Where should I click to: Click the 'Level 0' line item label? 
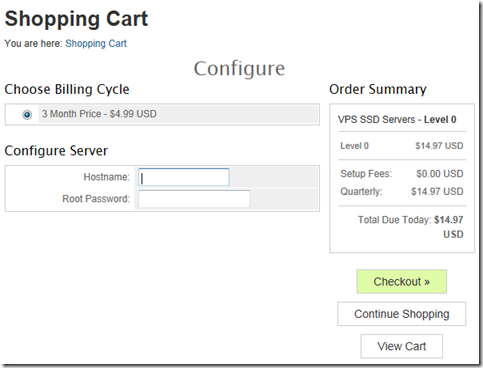coord(354,146)
